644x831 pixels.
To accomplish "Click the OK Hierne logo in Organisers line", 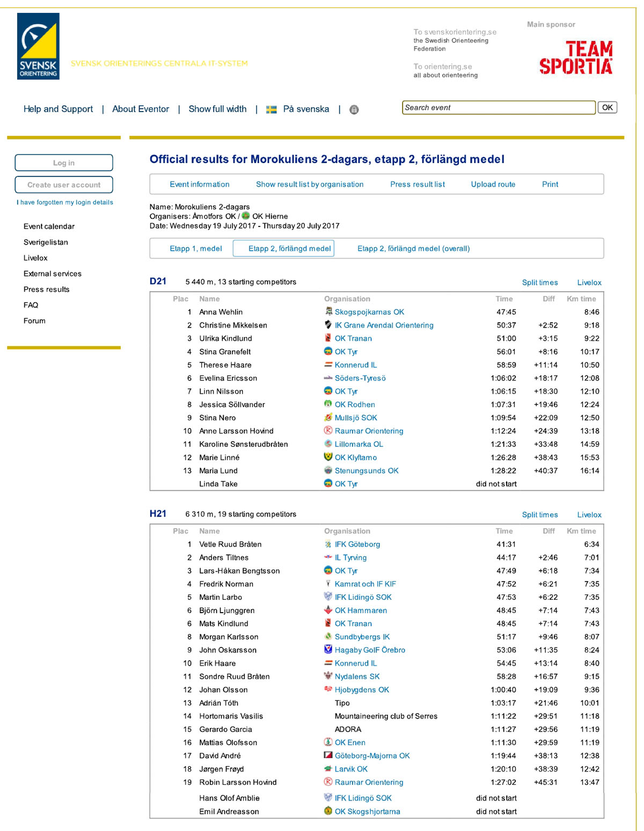I will [x=246, y=216].
